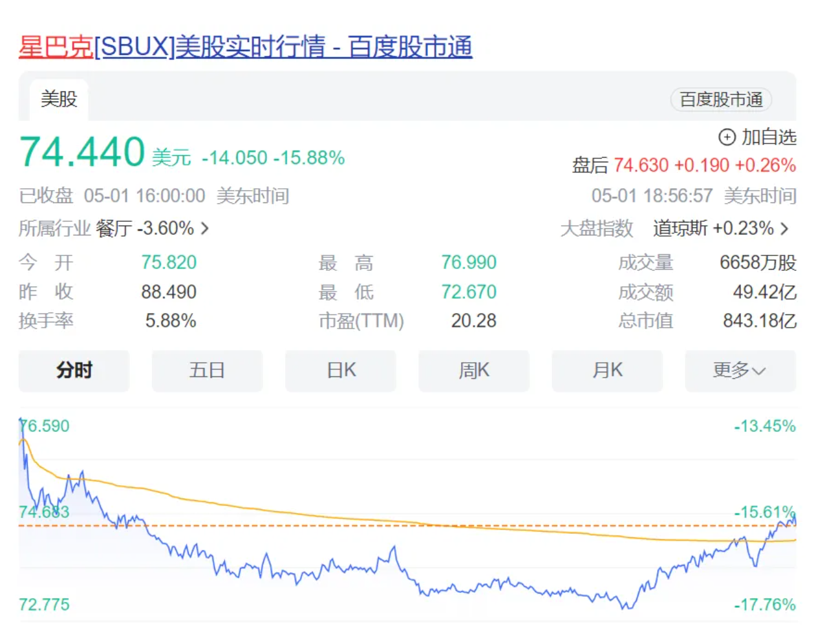Open the 星巴克[SBUX]美股实时行情 title link
825x644 pixels.
pos(246,47)
